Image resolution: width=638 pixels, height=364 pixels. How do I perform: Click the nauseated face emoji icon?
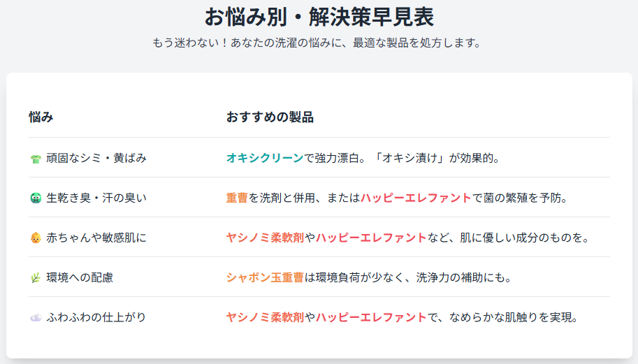(36, 198)
